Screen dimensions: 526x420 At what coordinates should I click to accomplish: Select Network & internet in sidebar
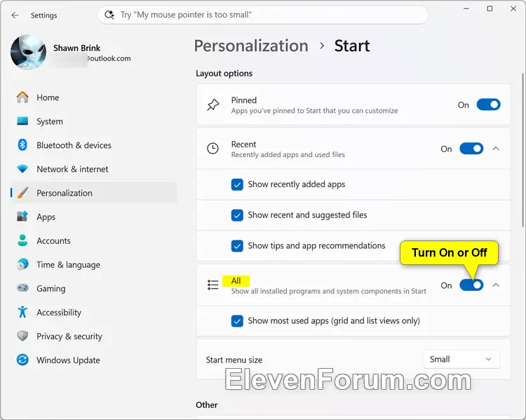click(x=93, y=169)
